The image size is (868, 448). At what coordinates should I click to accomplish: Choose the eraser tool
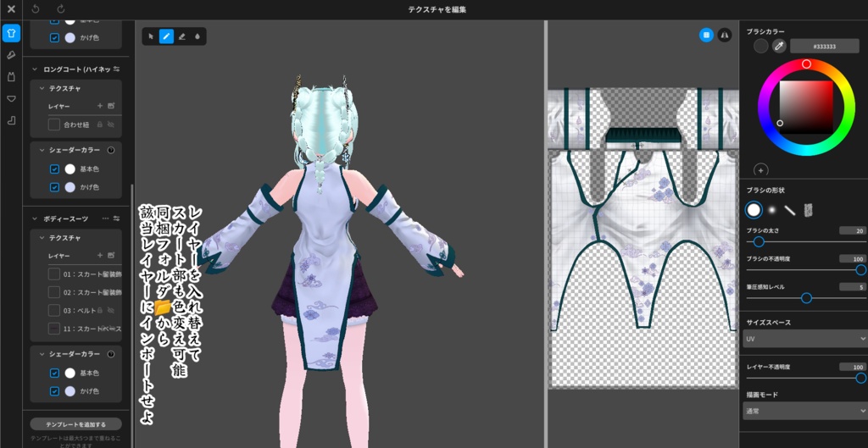[181, 36]
